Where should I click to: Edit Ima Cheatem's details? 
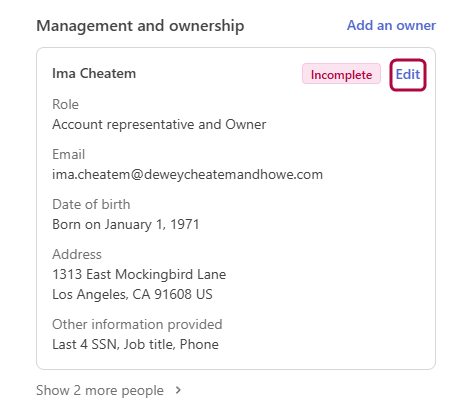(x=408, y=74)
